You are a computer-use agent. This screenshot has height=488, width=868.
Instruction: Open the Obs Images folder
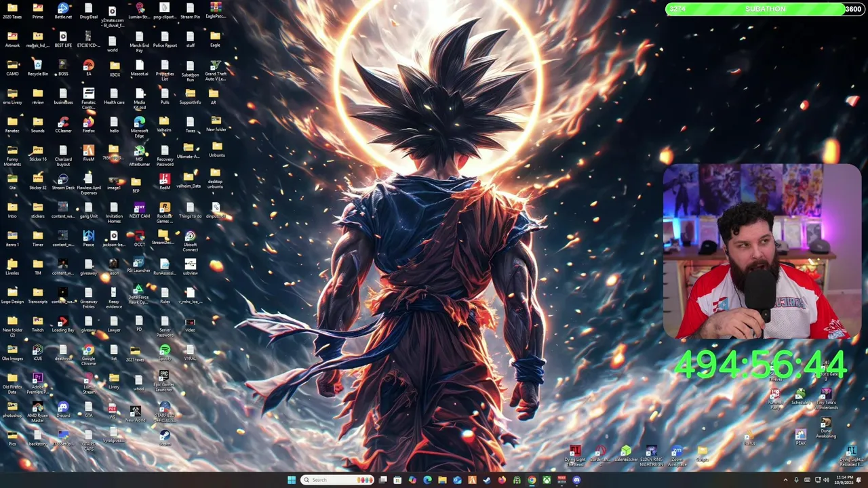12,352
